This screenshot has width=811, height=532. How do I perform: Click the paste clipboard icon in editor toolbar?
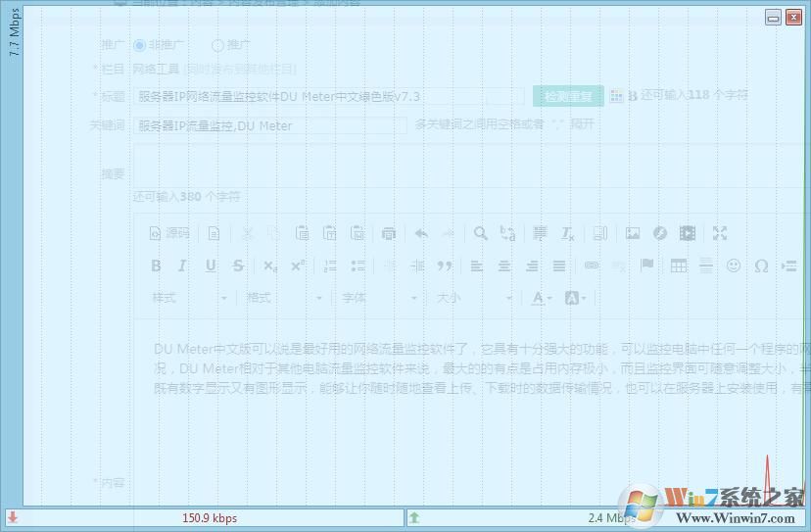302,233
